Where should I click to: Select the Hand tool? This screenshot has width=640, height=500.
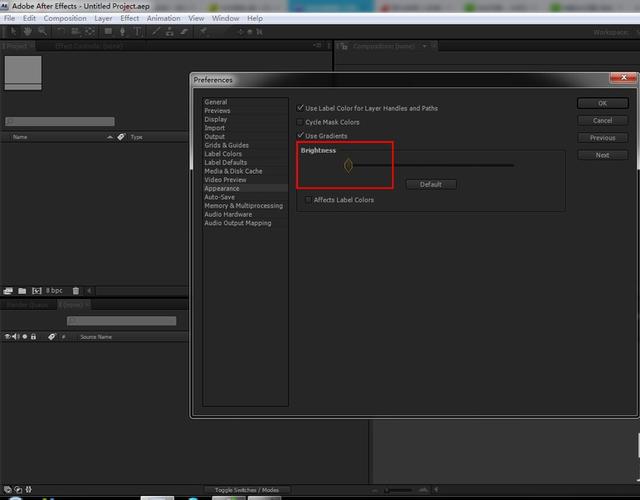tap(28, 31)
